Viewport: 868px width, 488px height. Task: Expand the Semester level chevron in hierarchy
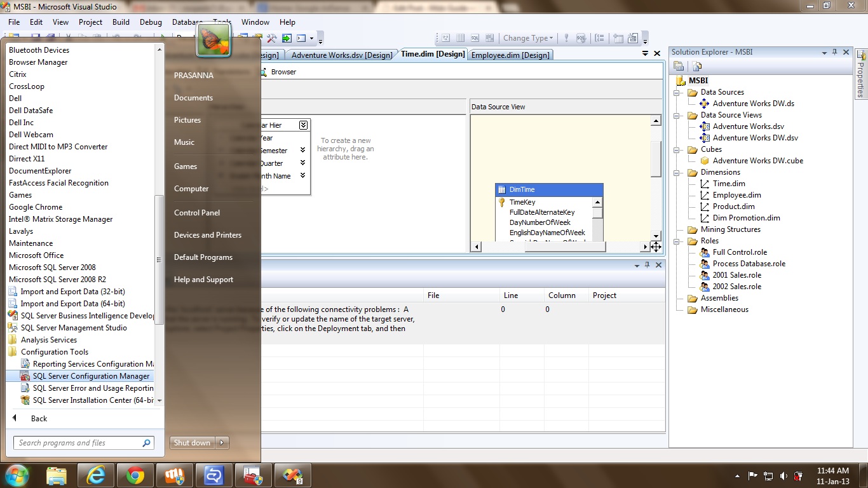pyautogui.click(x=302, y=151)
